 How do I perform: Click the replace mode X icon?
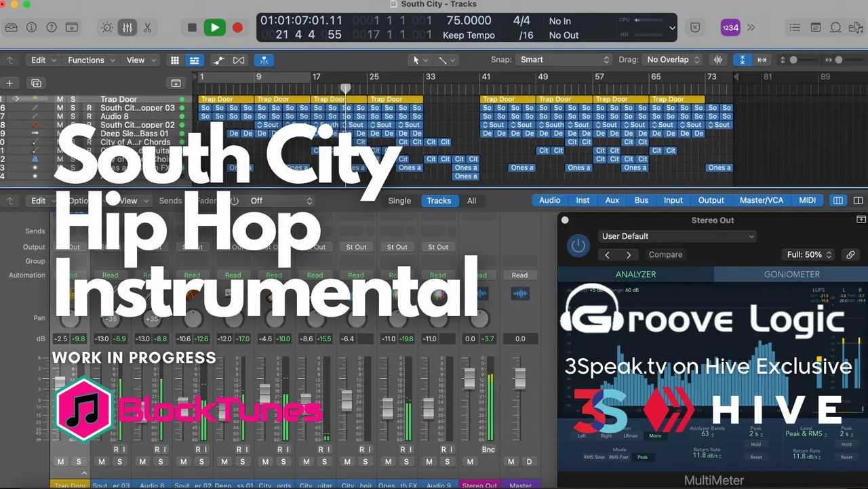(x=695, y=28)
